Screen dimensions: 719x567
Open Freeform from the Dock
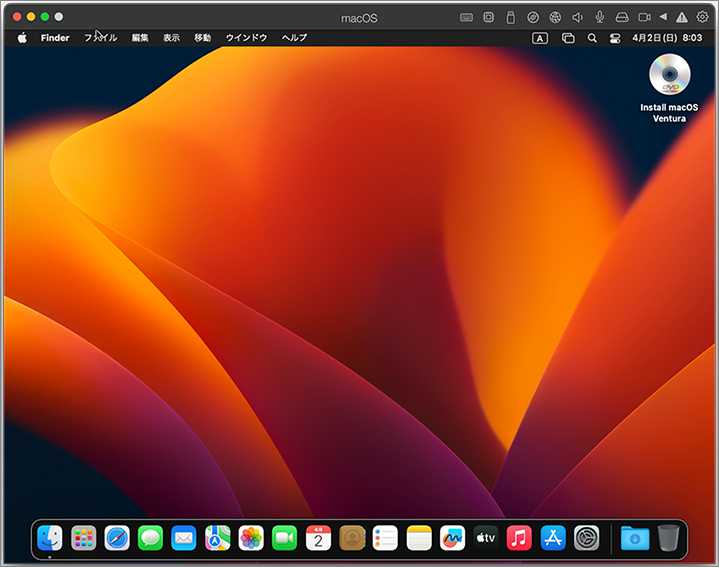point(452,538)
